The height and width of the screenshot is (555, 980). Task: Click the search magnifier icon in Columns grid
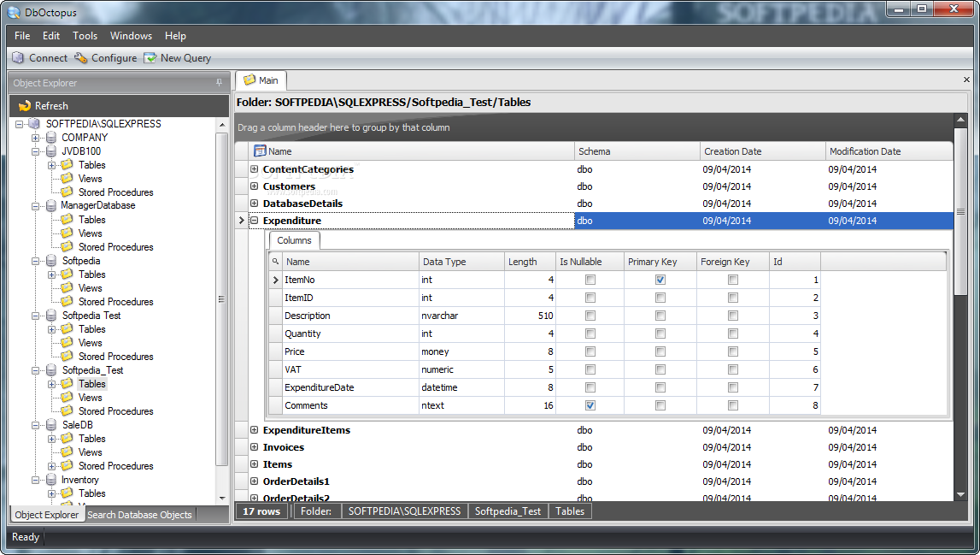pyautogui.click(x=275, y=262)
